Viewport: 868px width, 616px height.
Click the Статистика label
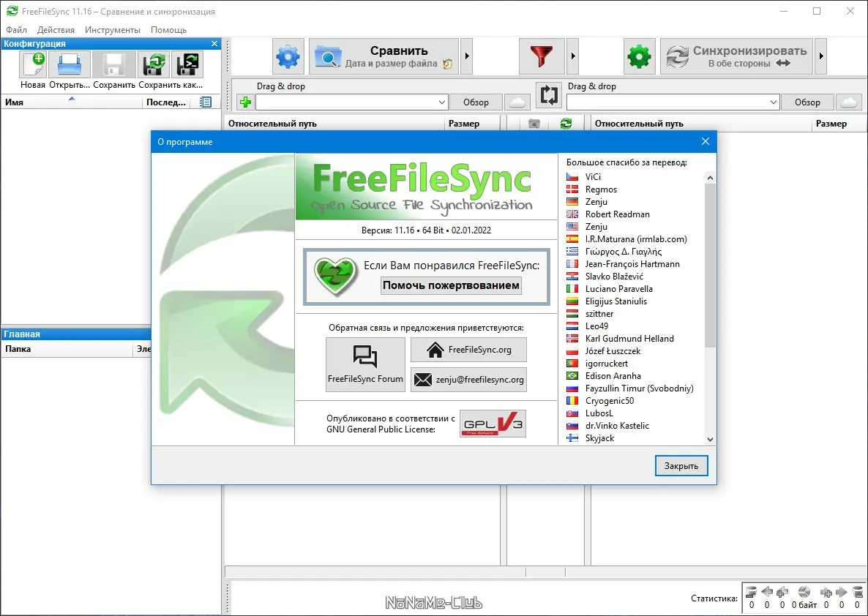coord(714,598)
